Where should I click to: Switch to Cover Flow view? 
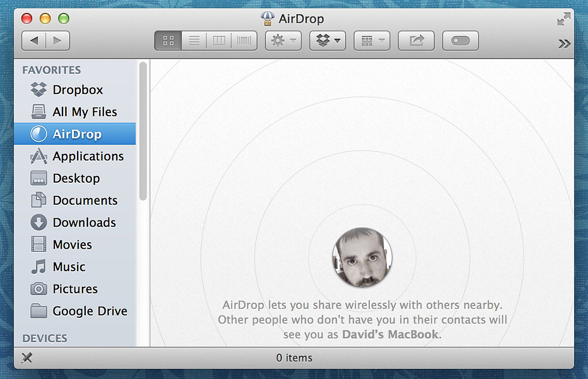244,41
